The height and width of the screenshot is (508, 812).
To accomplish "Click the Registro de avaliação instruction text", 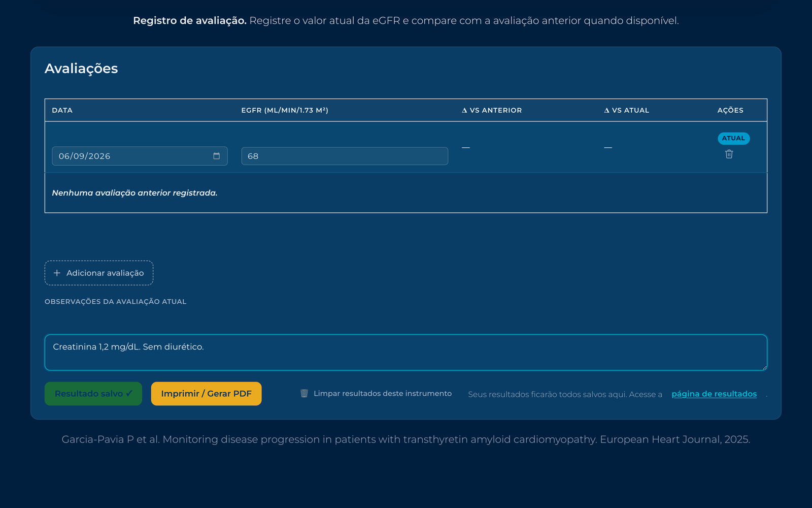I will click(406, 21).
